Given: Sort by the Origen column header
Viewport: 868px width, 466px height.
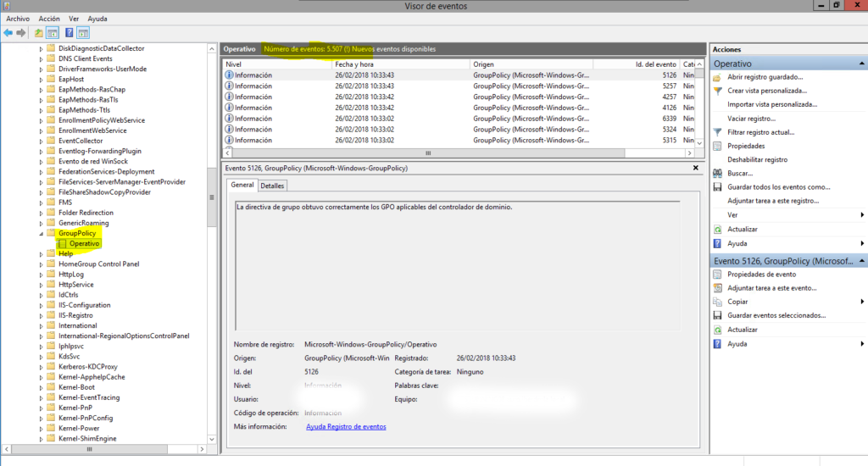Looking at the screenshot, I should [531, 64].
